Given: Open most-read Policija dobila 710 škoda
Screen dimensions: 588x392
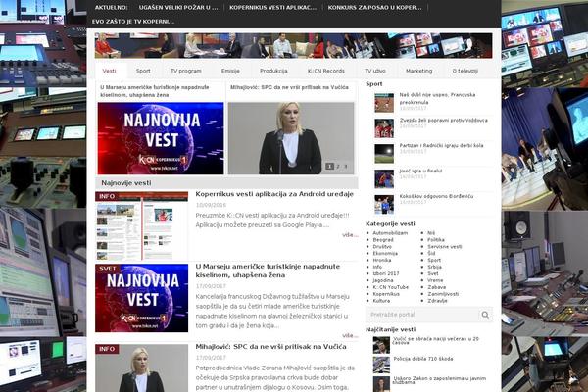Looking at the screenshot, I should [423, 359].
